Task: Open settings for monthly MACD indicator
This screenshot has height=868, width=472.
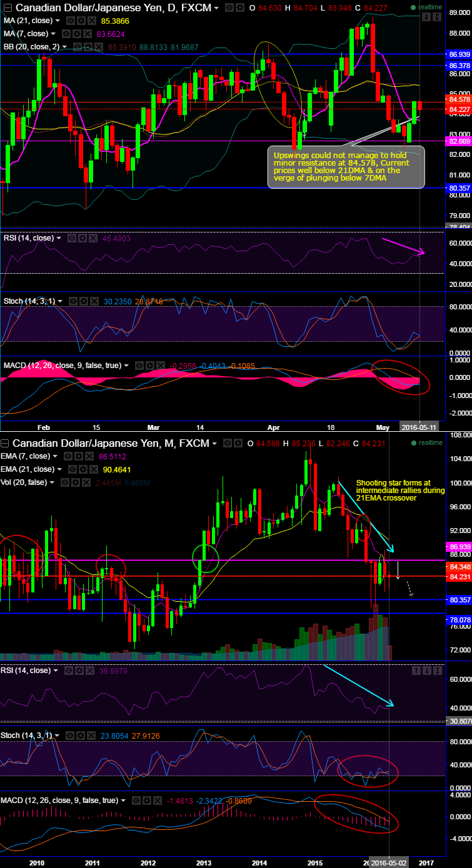Action: pyautogui.click(x=148, y=800)
